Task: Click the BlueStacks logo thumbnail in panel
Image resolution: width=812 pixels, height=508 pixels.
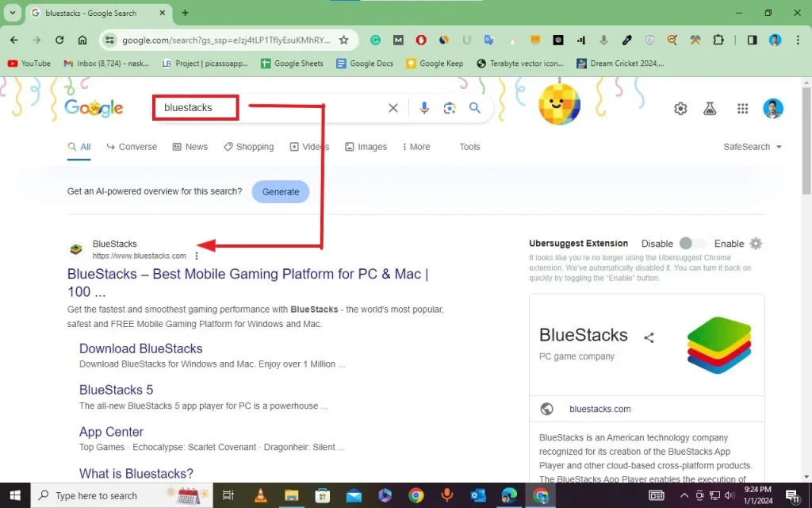Action: pyautogui.click(x=718, y=345)
